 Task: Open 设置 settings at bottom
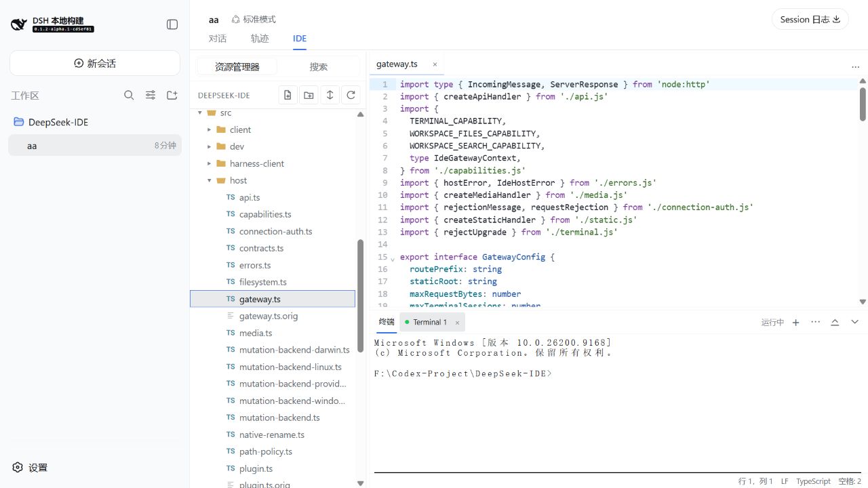click(30, 467)
